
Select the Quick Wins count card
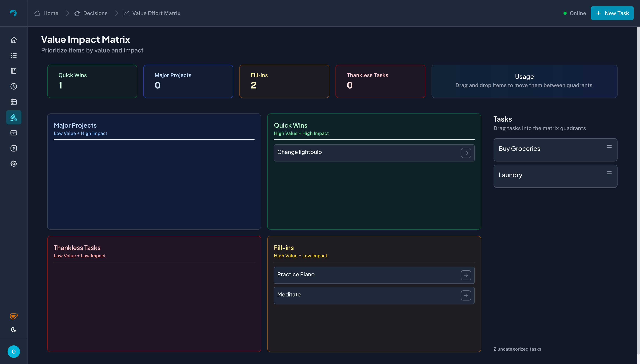coord(92,81)
